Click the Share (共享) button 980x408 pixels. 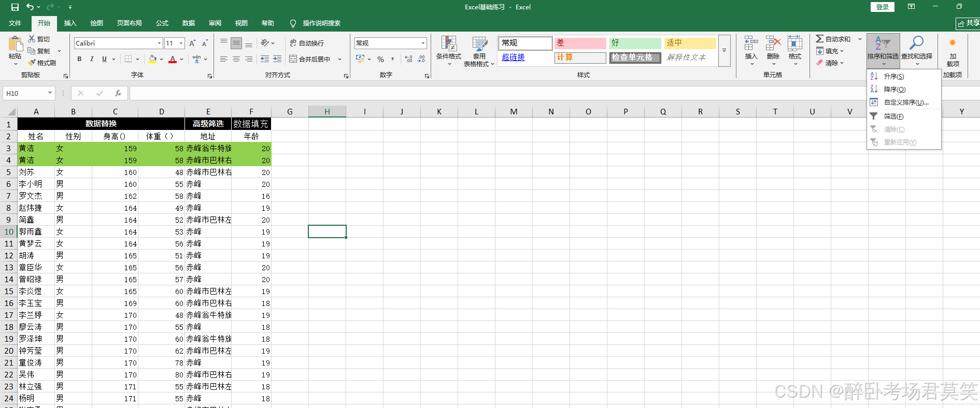(x=968, y=23)
